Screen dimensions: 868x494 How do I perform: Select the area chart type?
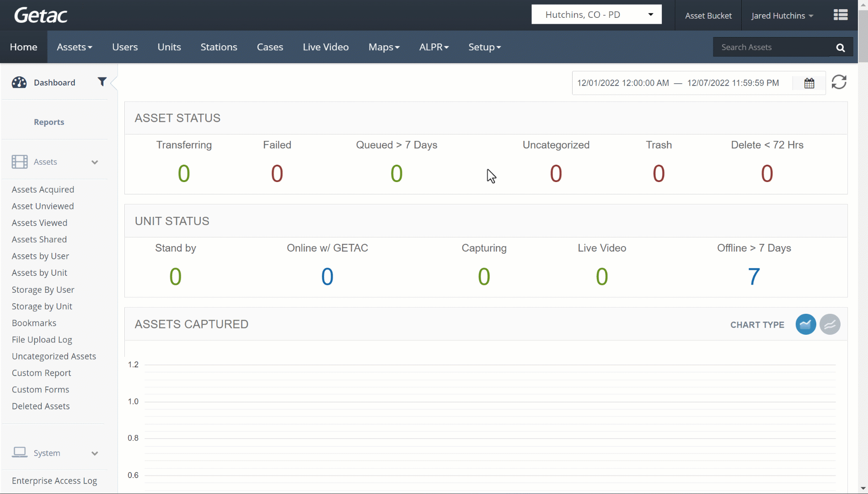coord(805,324)
